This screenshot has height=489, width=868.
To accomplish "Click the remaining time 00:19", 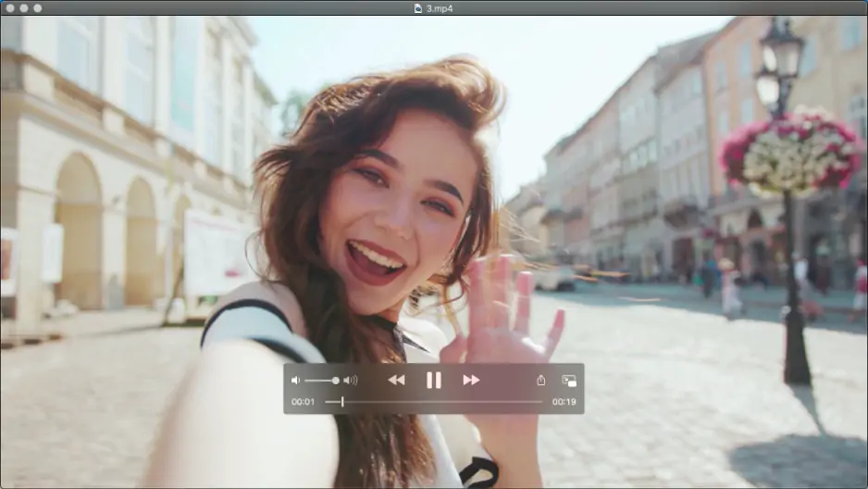I will (x=564, y=402).
